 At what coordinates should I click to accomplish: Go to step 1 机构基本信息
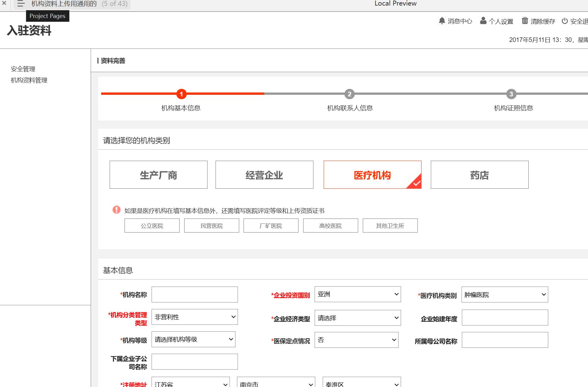(181, 94)
